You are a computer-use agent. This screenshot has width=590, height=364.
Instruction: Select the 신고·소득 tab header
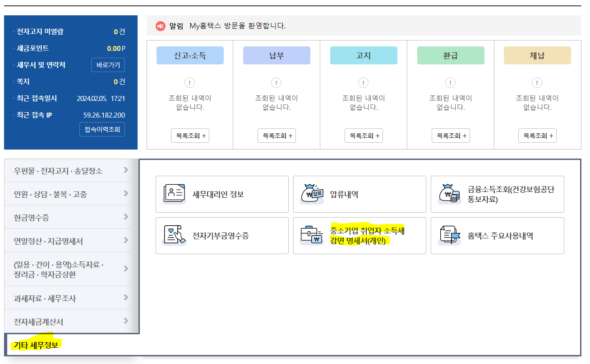190,55
